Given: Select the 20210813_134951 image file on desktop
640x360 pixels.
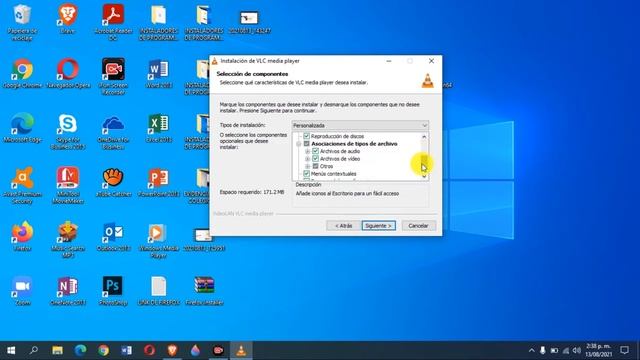Looking at the screenshot, I should point(204,240).
